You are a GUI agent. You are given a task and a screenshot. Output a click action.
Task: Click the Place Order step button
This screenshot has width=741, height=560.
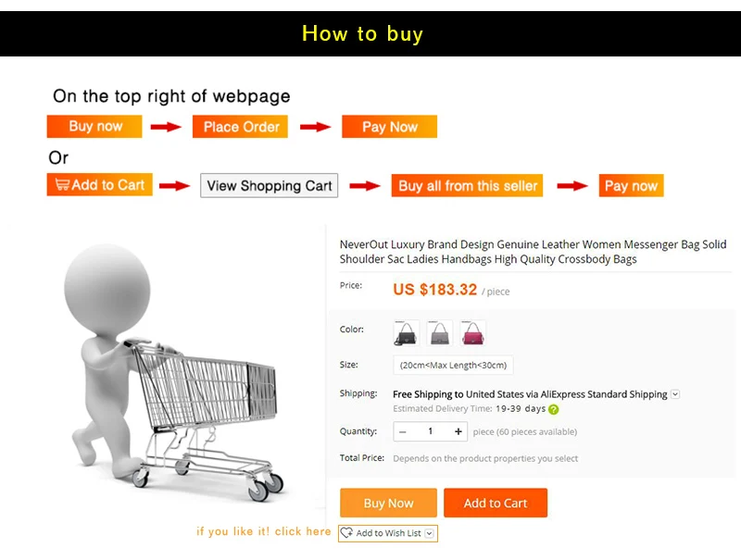(x=240, y=127)
